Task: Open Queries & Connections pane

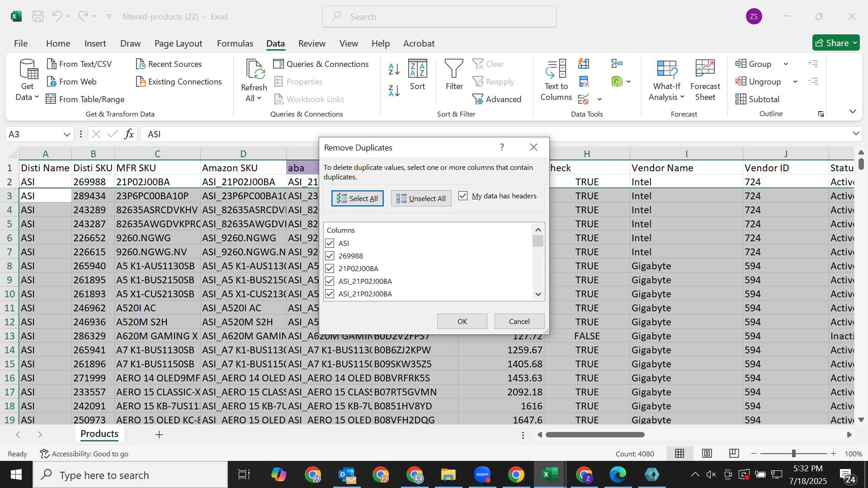Action: (321, 64)
